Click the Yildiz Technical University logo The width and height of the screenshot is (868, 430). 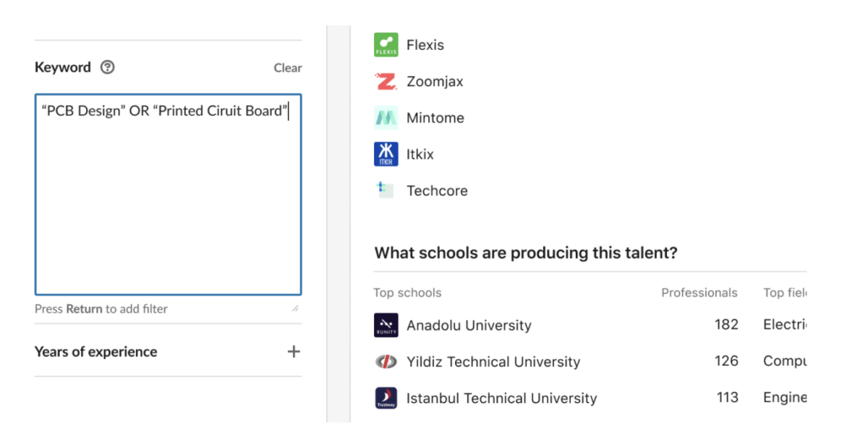tap(386, 361)
